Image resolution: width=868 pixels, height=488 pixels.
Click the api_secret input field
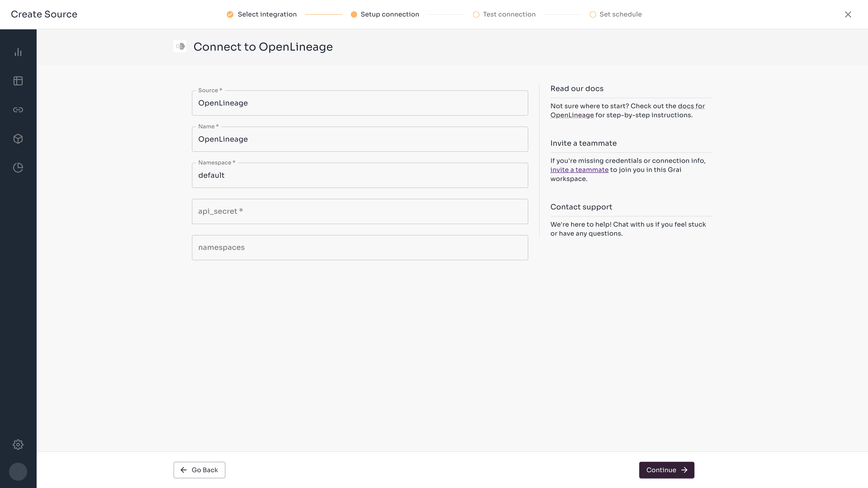(360, 211)
